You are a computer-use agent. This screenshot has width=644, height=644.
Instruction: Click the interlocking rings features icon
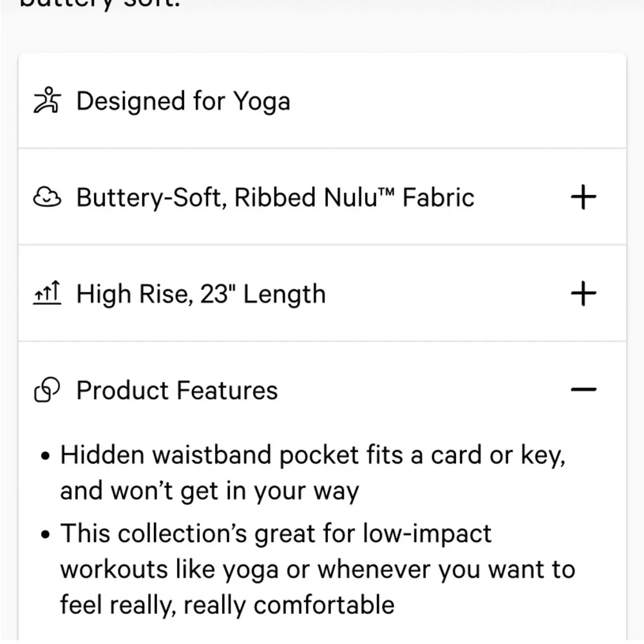point(46,390)
